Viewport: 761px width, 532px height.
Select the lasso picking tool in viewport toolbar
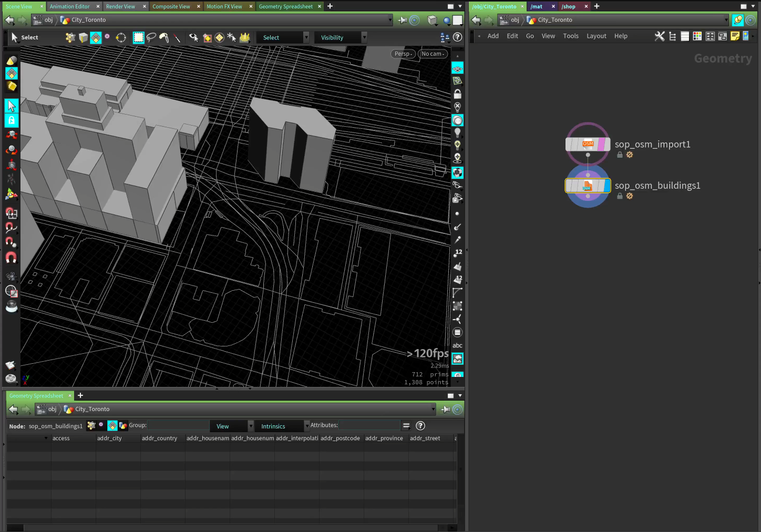point(151,37)
